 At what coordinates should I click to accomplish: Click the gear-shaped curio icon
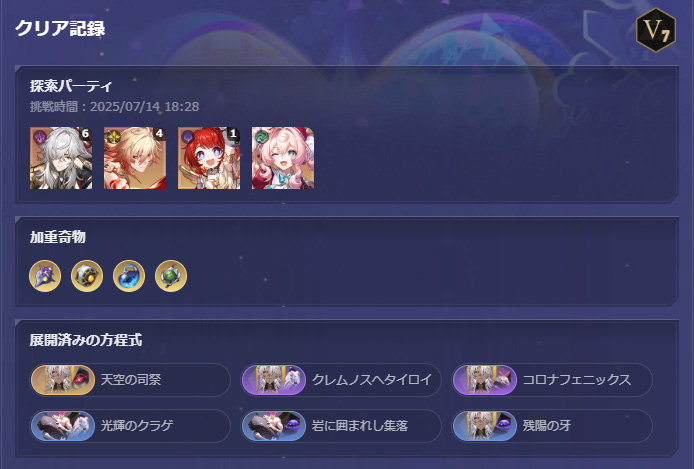87,276
